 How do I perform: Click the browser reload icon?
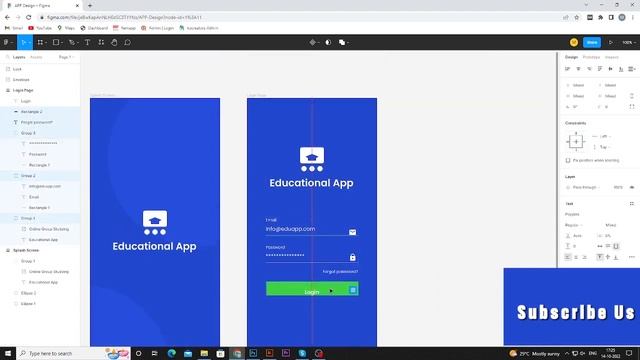coord(29,18)
